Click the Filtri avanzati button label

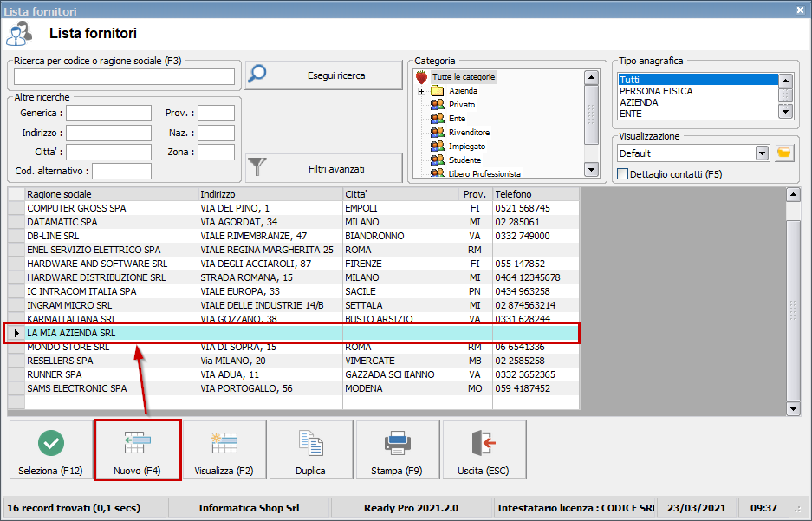pyautogui.click(x=336, y=169)
